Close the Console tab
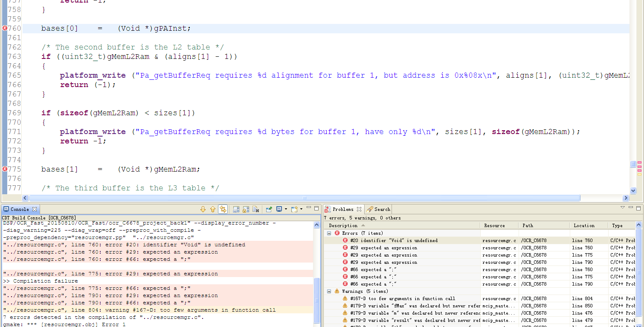The width and height of the screenshot is (644, 327). point(35,209)
